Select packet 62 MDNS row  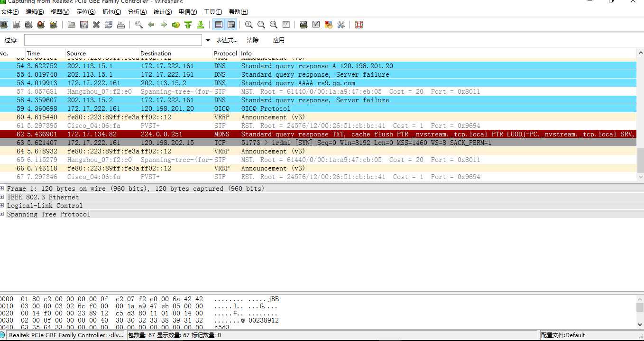tap(318, 134)
